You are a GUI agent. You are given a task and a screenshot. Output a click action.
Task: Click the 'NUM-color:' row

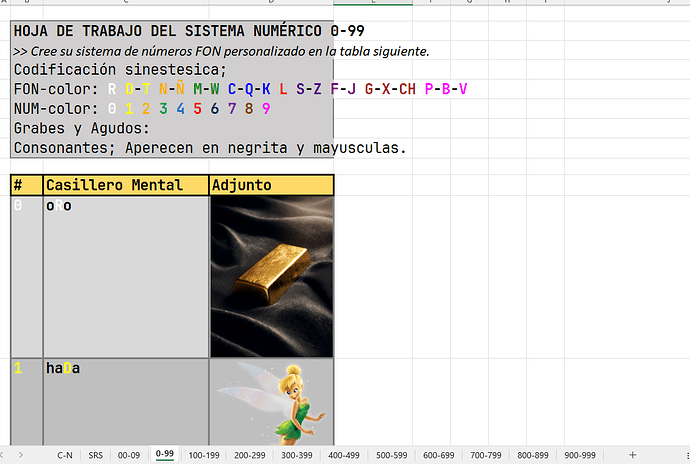click(x=142, y=108)
